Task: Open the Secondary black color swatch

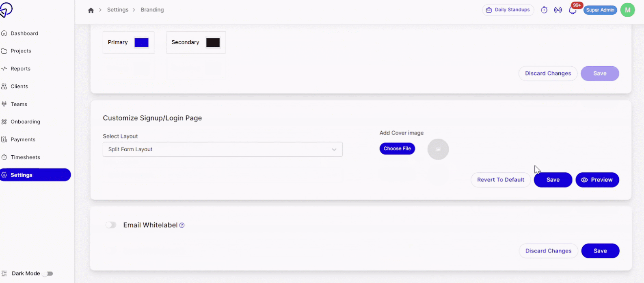Action: click(213, 43)
